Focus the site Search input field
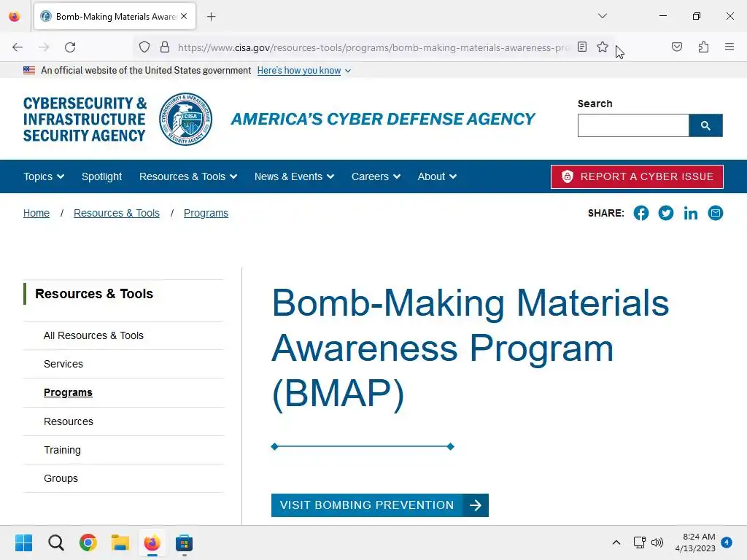747x560 pixels. click(x=633, y=125)
